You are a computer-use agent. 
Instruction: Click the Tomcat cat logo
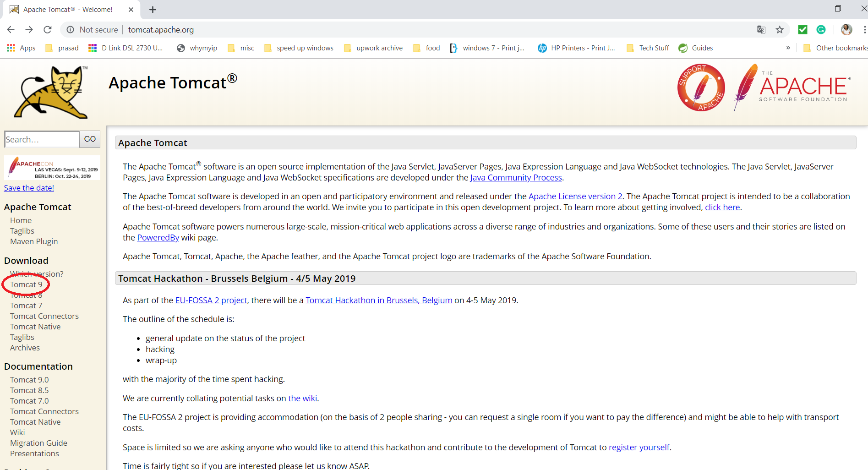tap(51, 92)
